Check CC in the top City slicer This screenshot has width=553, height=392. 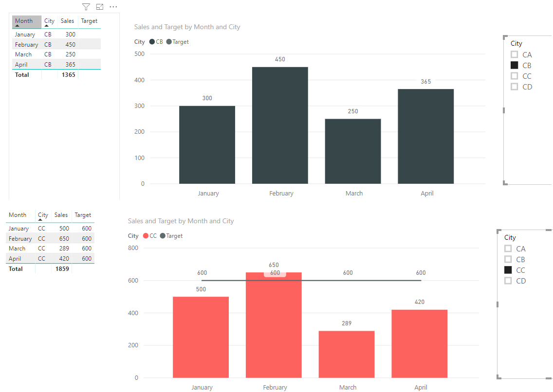[x=514, y=76]
